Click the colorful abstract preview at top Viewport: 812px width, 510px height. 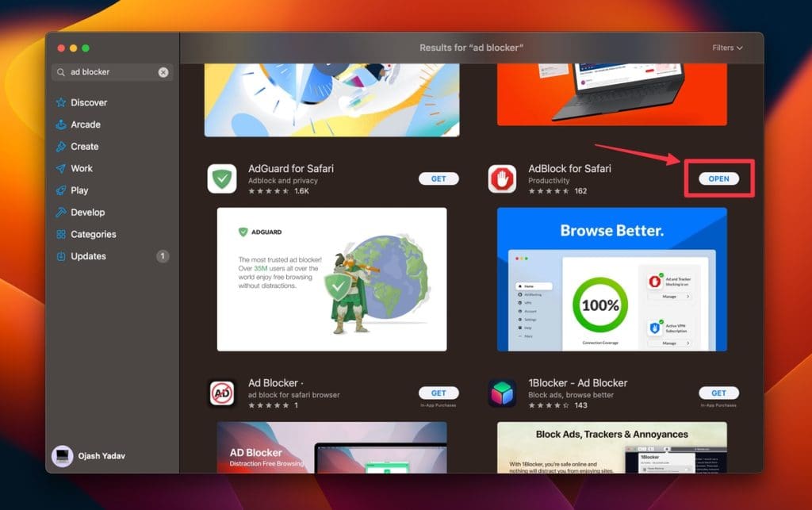(x=332, y=100)
